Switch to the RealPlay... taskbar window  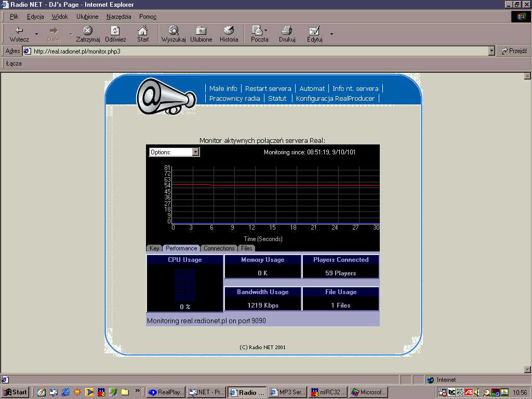click(166, 392)
